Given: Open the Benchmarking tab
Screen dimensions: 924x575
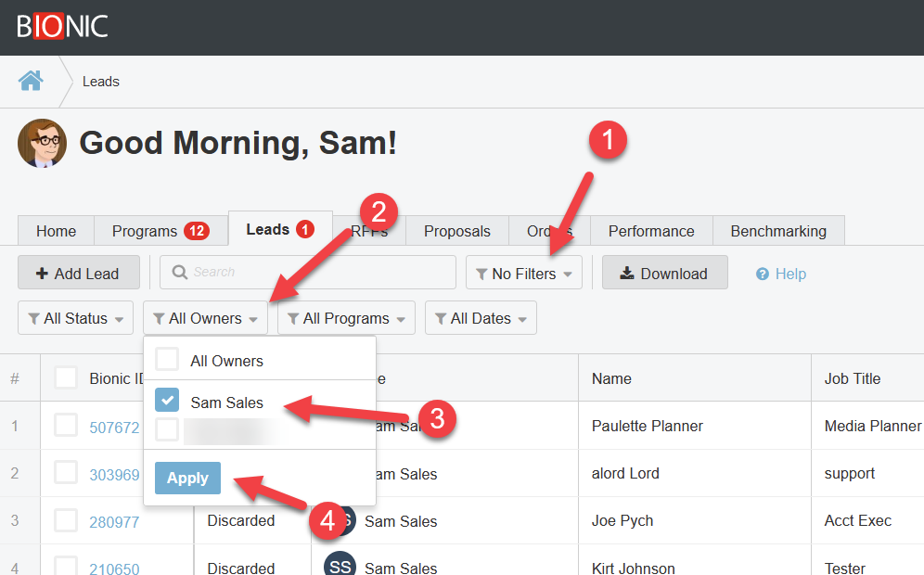Looking at the screenshot, I should coord(777,231).
